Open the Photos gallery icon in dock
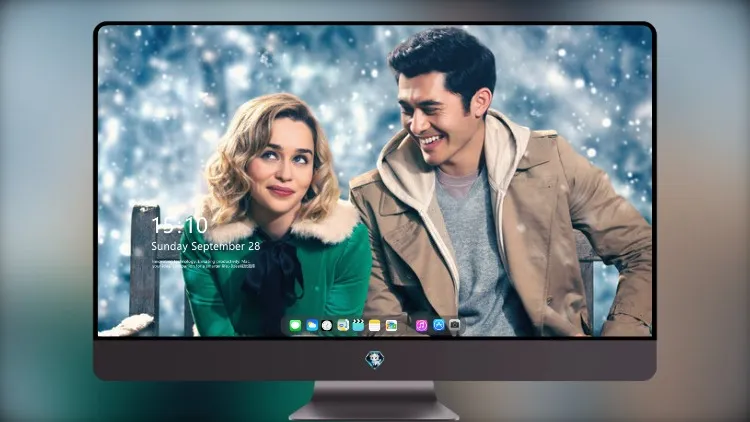 [391, 326]
